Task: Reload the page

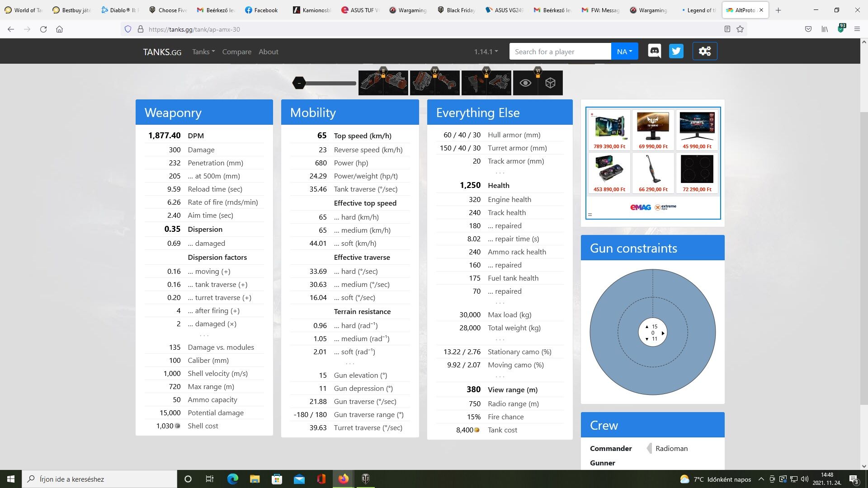Action: (x=43, y=29)
